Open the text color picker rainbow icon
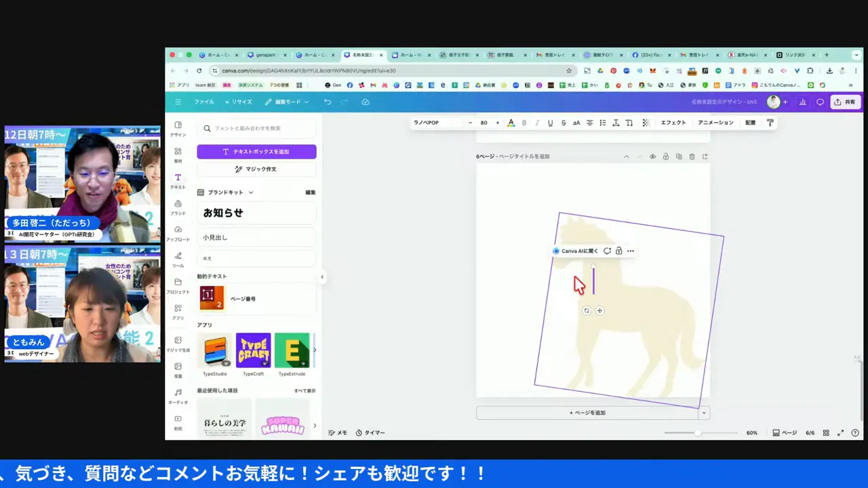 coord(511,123)
